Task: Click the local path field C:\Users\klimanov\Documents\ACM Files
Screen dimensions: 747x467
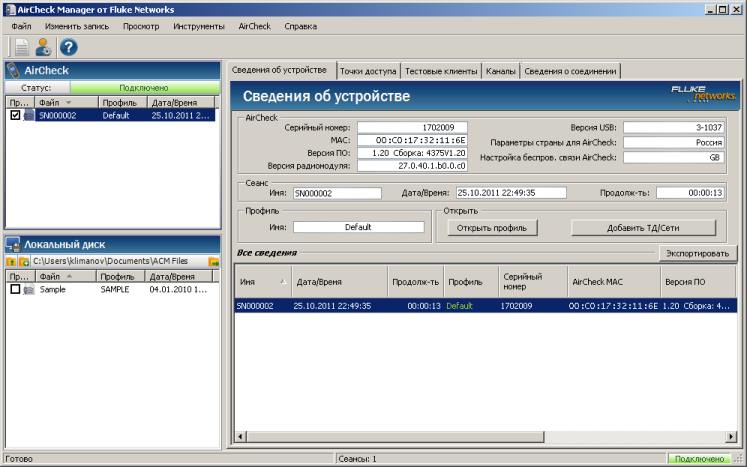Action: click(119, 261)
